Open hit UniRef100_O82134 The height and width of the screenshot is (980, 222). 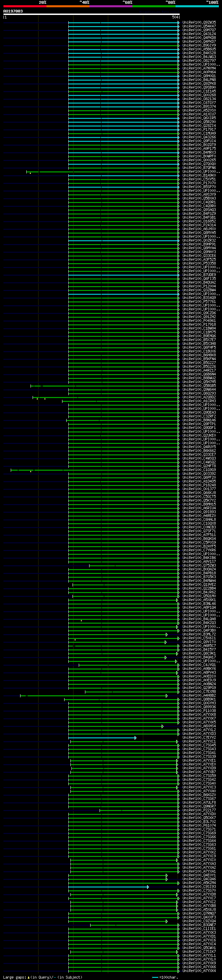(199, 99)
